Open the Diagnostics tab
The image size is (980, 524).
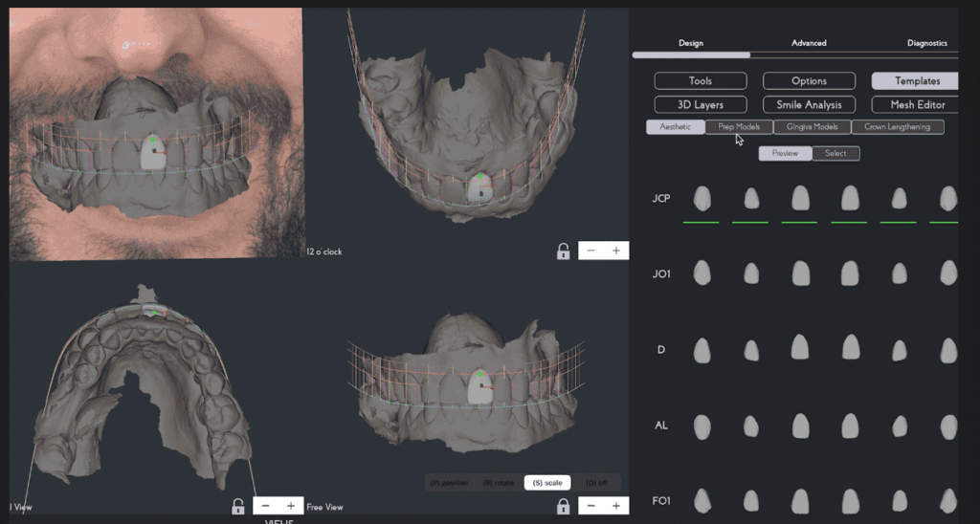pyautogui.click(x=926, y=43)
